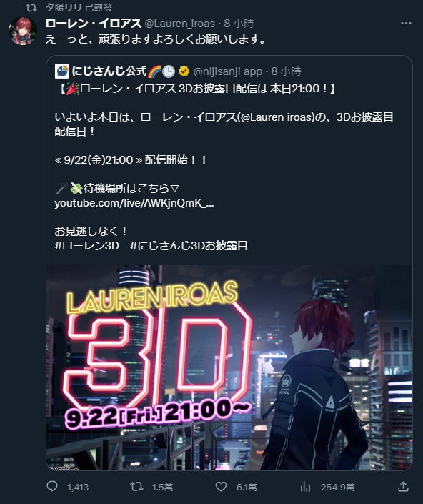Open the youtube.com/live link
Image resolution: width=423 pixels, height=504 pixels.
[x=134, y=203]
